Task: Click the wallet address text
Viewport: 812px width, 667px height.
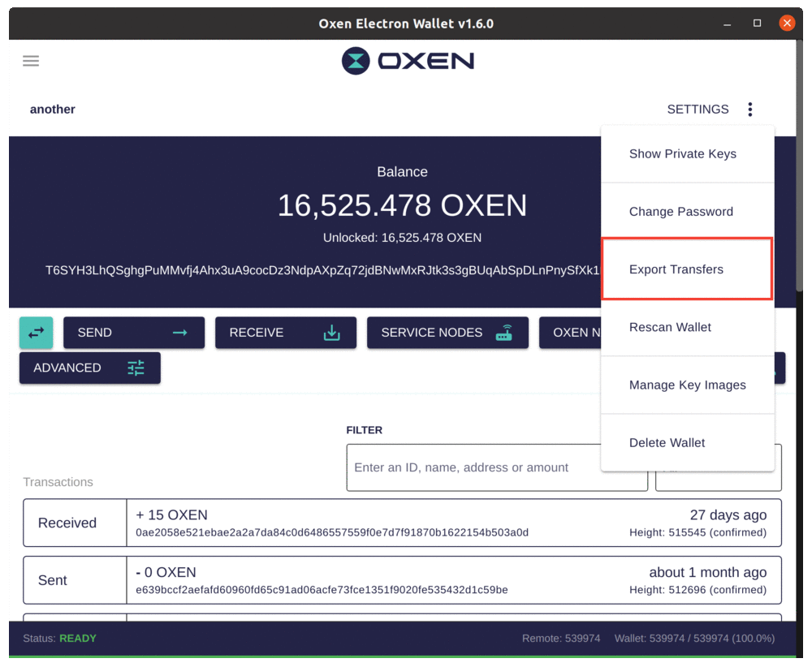Action: coord(322,271)
